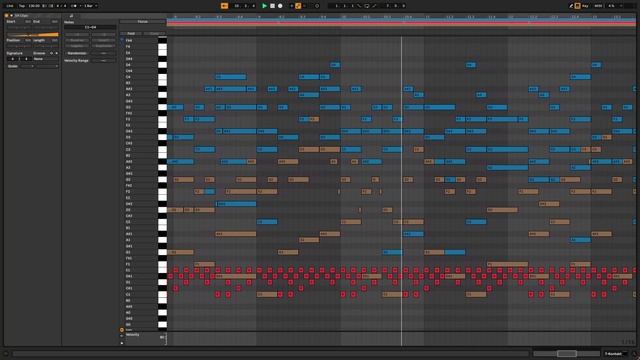640x360 pixels.
Task: Adjust the Velocity Range slider
Action: [104, 60]
